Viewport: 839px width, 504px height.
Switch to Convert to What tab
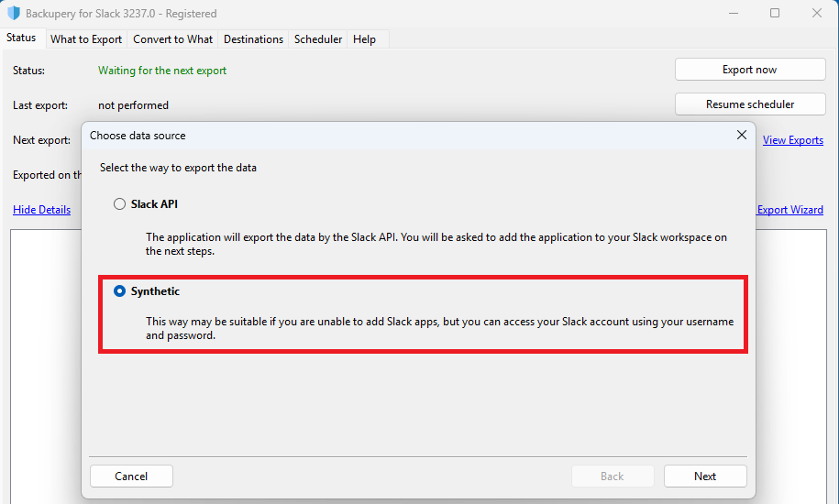click(x=172, y=39)
